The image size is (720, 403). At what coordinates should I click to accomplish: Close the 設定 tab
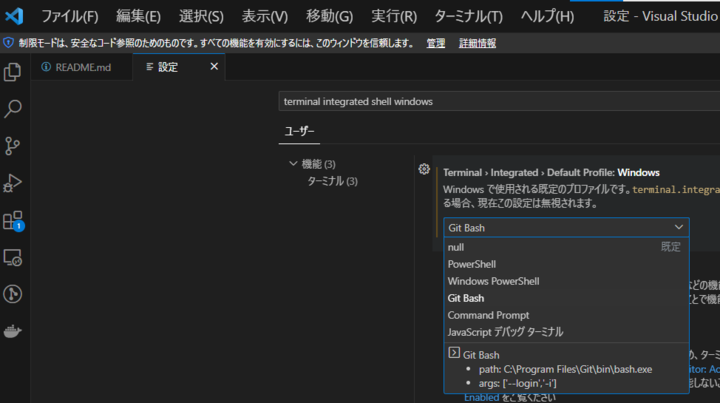(x=214, y=67)
